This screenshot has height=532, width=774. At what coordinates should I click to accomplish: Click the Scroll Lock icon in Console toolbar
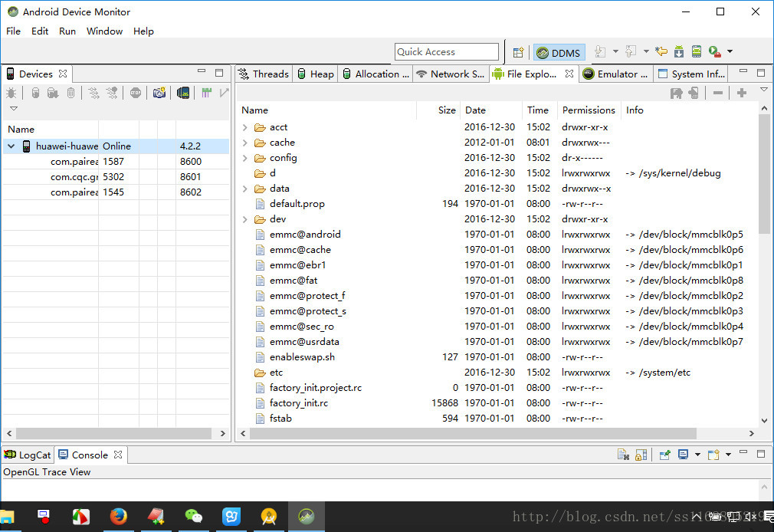tap(641, 455)
